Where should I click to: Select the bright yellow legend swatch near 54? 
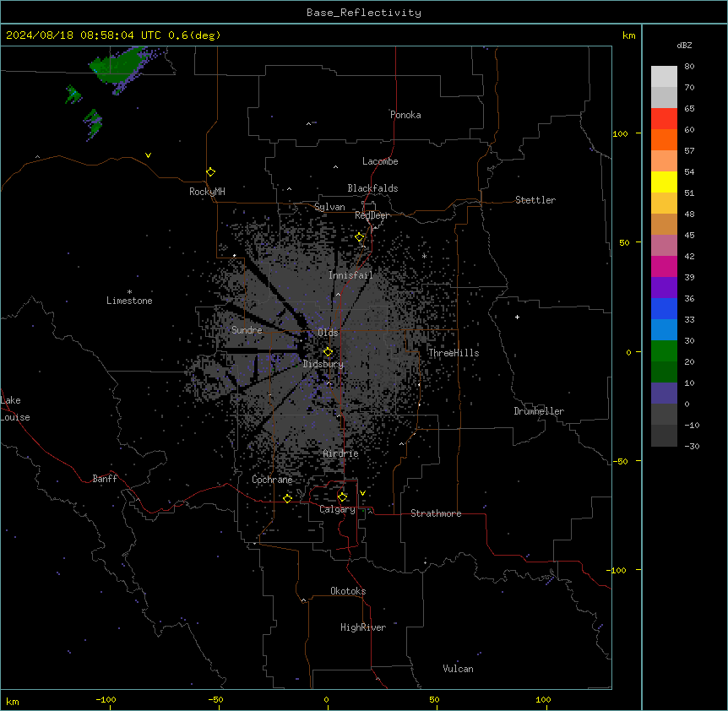tap(664, 182)
